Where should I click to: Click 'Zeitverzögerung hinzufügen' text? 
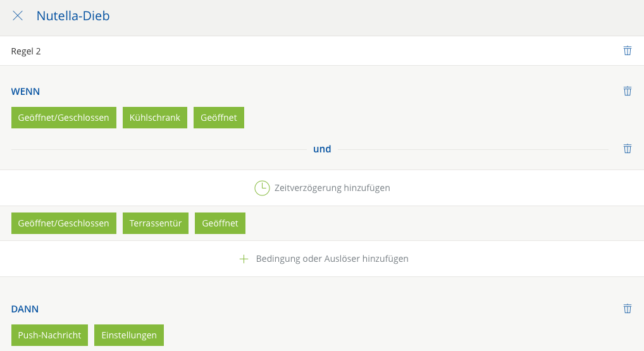pos(332,188)
